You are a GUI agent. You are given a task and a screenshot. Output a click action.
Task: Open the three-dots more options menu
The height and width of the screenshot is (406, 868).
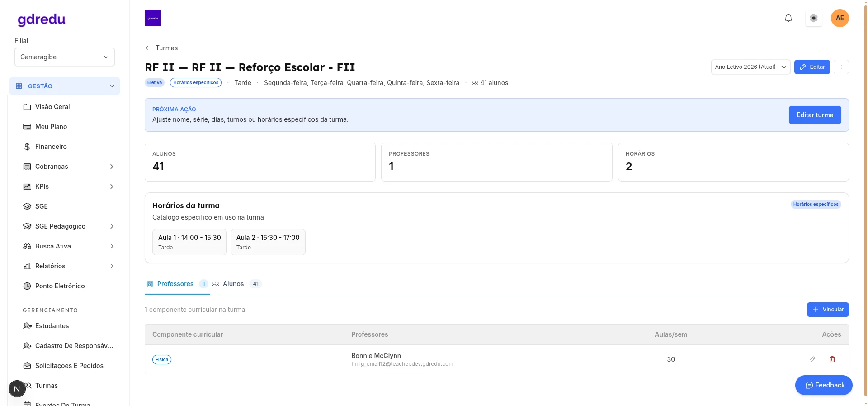pyautogui.click(x=841, y=67)
